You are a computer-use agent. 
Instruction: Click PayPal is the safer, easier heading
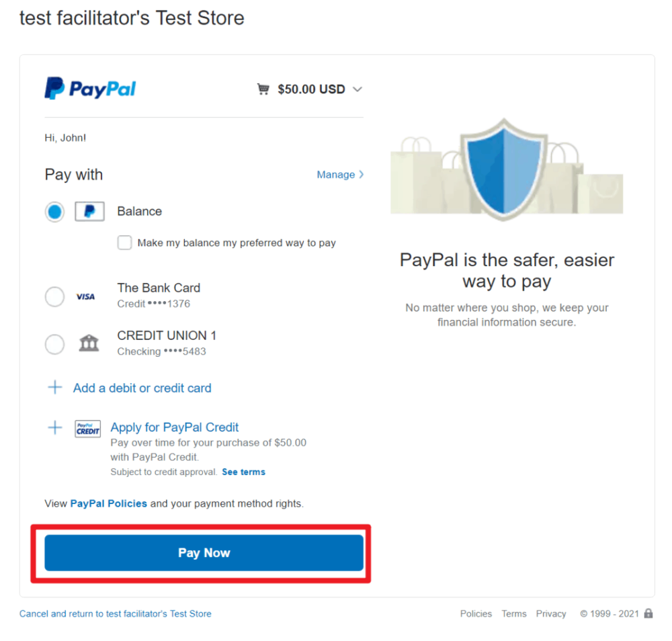(x=507, y=270)
